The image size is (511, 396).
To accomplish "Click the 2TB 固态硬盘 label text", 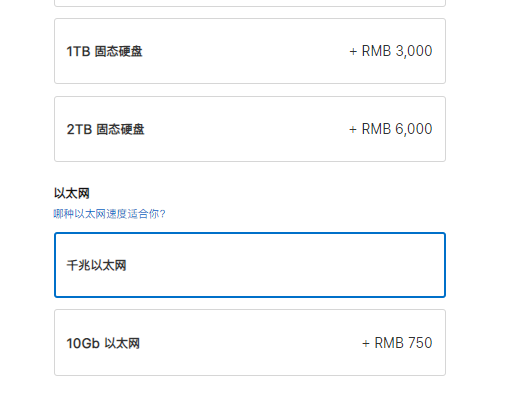I will (105, 129).
